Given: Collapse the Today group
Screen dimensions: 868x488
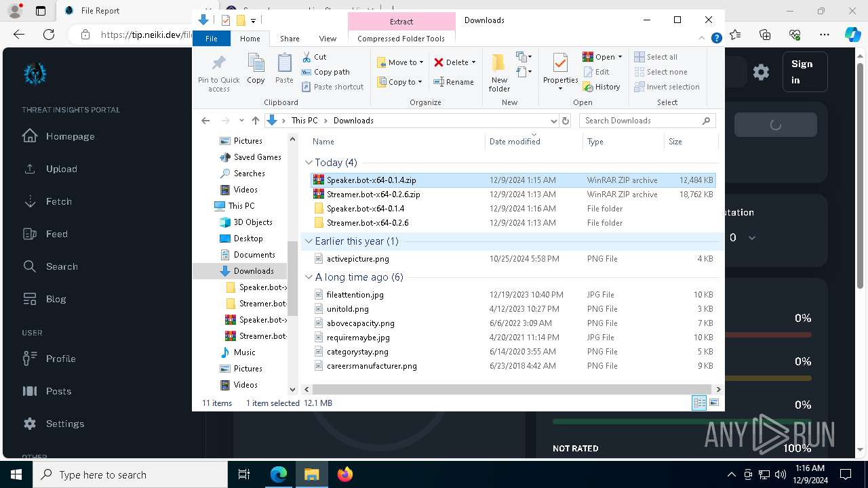Looking at the screenshot, I should point(309,163).
